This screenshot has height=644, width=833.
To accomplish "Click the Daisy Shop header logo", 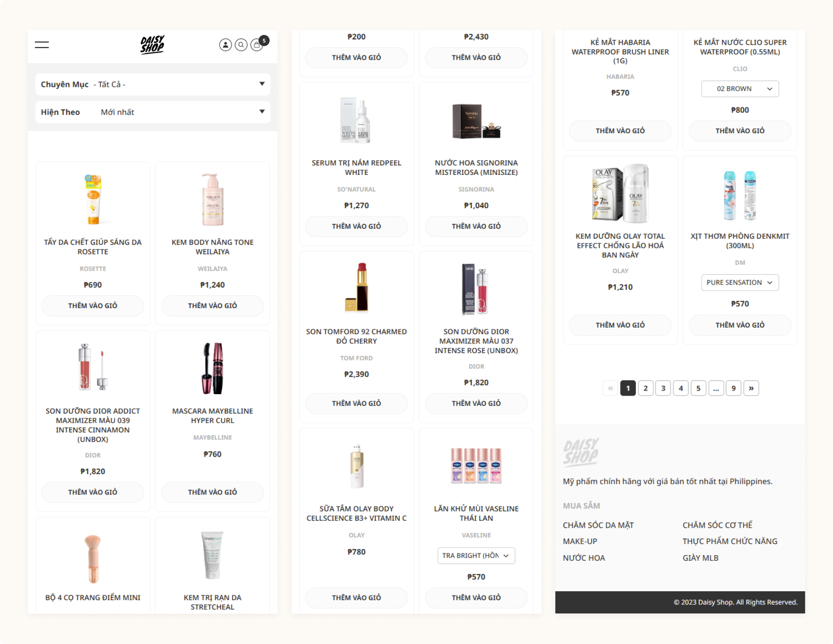I will pyautogui.click(x=152, y=45).
